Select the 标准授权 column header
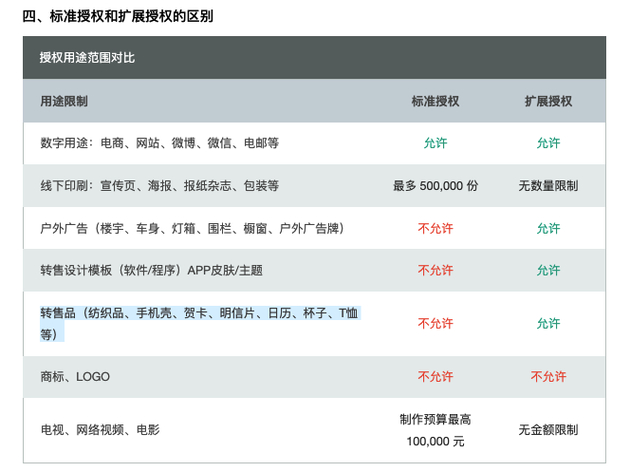Image resolution: width=630 pixels, height=472 pixels. pyautogui.click(x=435, y=101)
